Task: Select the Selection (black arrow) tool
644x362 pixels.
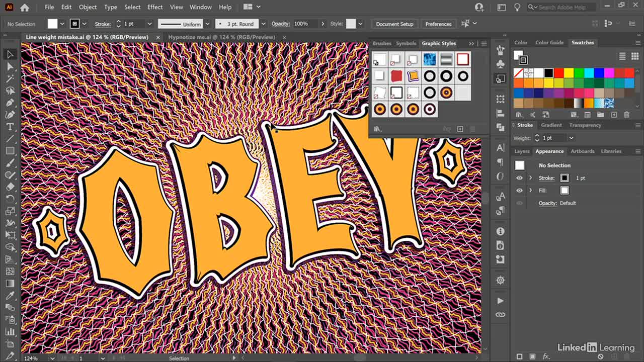Action: [10, 54]
